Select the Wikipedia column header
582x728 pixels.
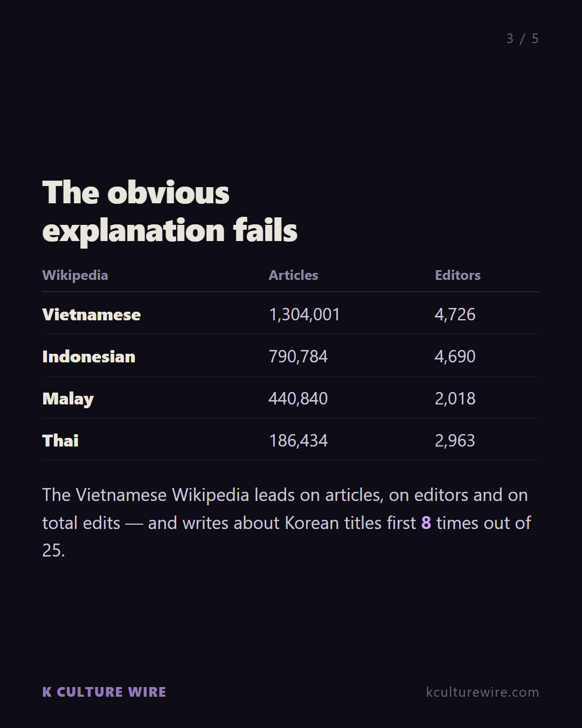coord(75,275)
